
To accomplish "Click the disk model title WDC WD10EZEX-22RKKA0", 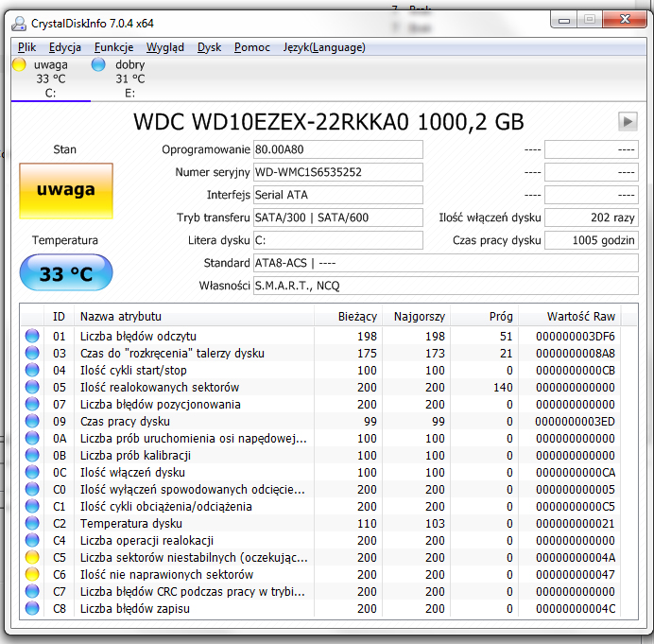I will pyautogui.click(x=271, y=122).
